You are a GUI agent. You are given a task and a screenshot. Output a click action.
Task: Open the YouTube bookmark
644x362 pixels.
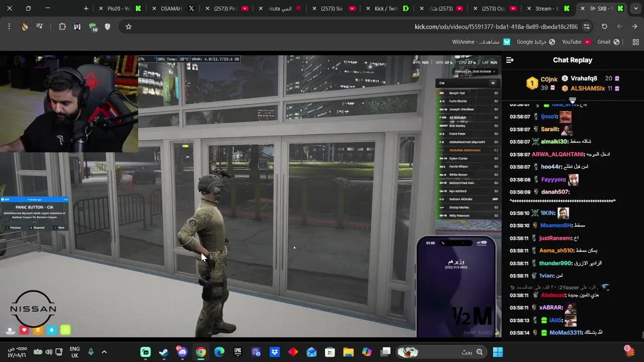[x=576, y=42]
